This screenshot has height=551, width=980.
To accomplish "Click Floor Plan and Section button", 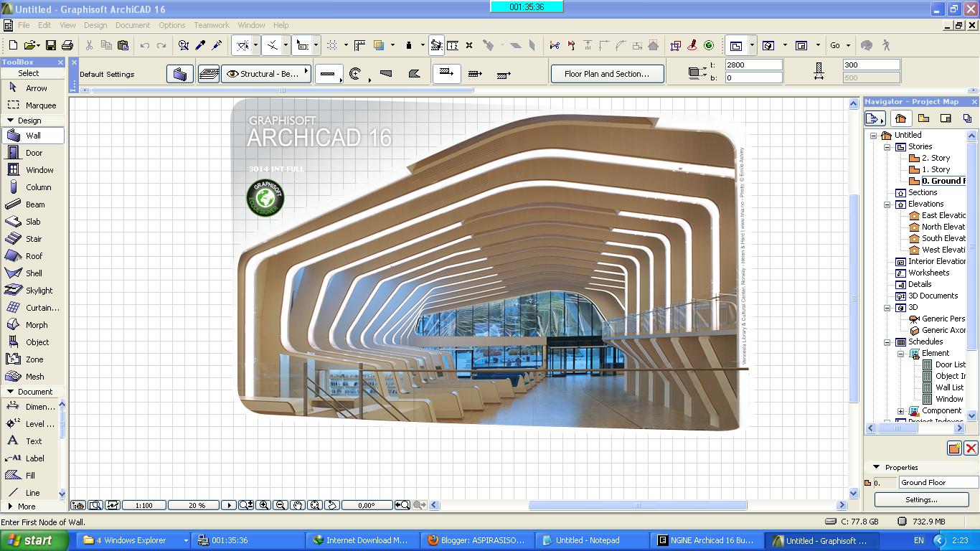I will tap(607, 74).
